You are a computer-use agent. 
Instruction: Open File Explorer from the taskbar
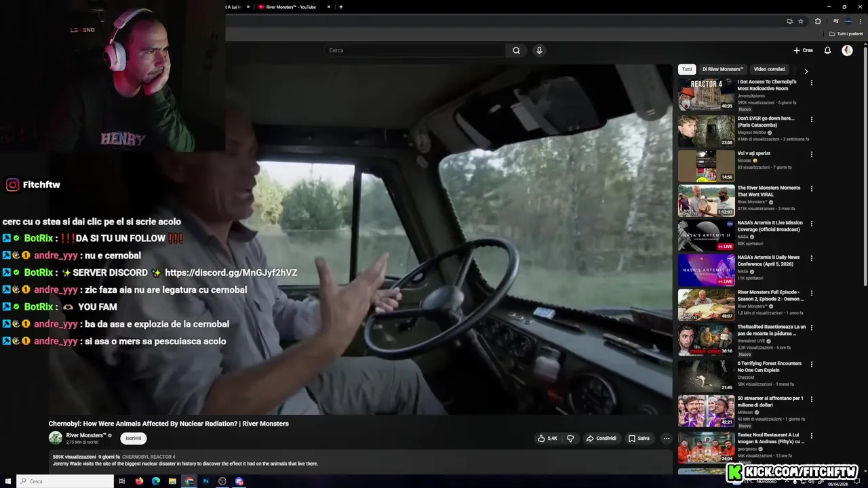click(172, 481)
